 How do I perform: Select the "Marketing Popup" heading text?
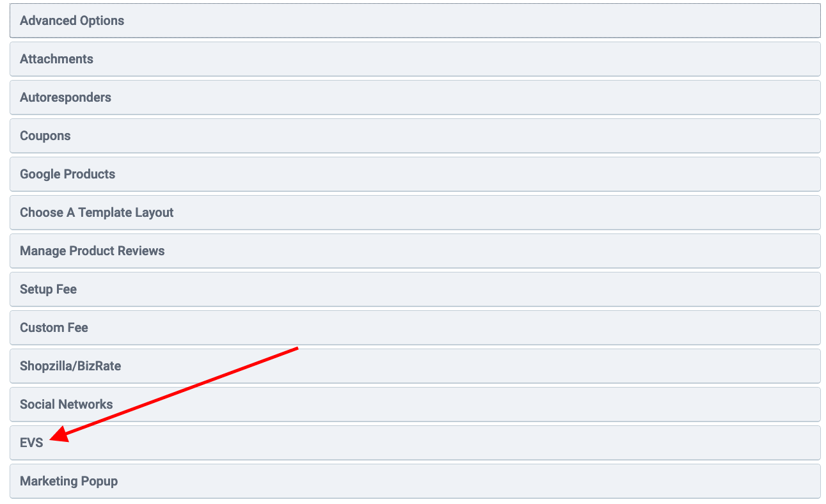coord(68,481)
